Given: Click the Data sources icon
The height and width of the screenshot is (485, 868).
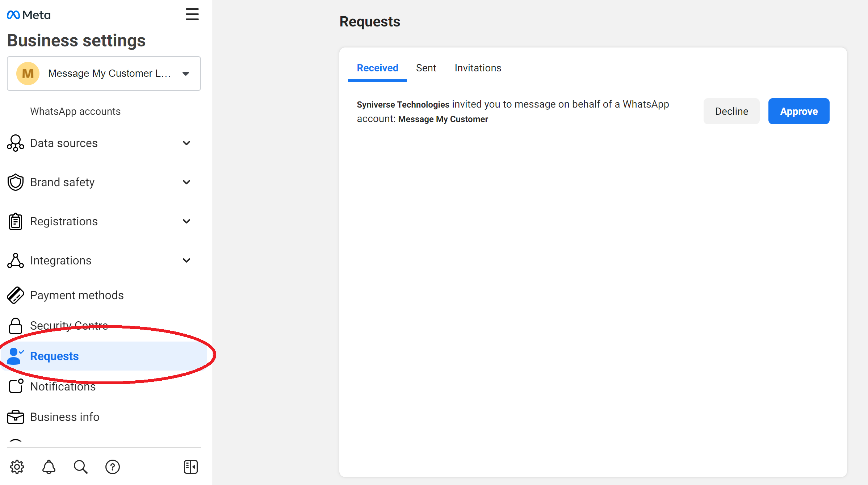Looking at the screenshot, I should pyautogui.click(x=16, y=143).
